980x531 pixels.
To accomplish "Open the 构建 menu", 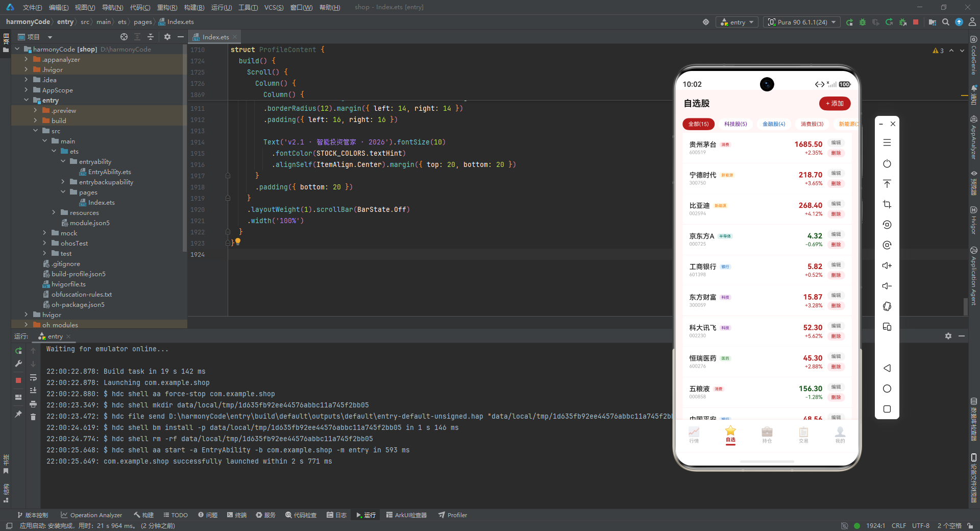I will [x=194, y=7].
